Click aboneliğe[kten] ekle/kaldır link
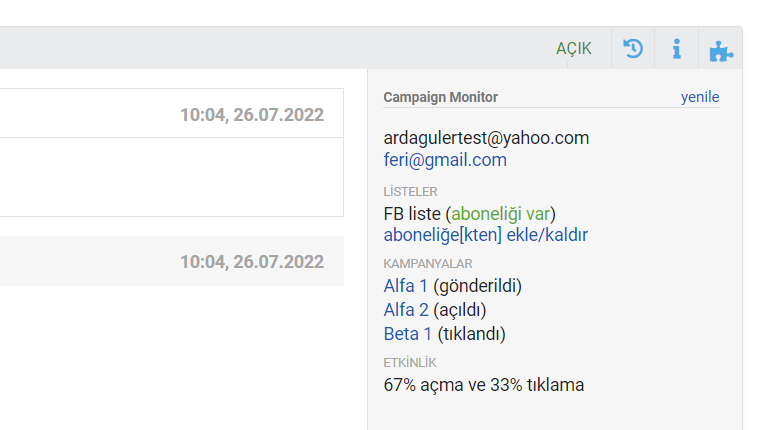 [x=486, y=235]
